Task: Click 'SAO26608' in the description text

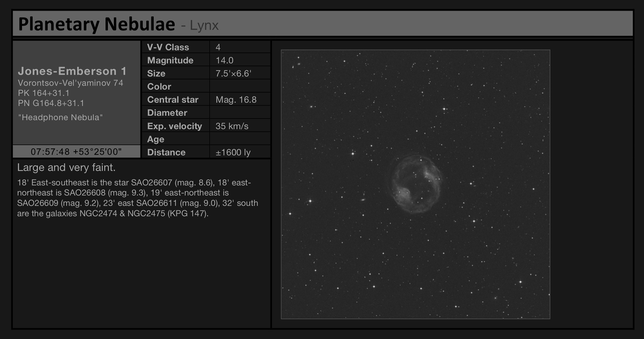Action: point(85,193)
